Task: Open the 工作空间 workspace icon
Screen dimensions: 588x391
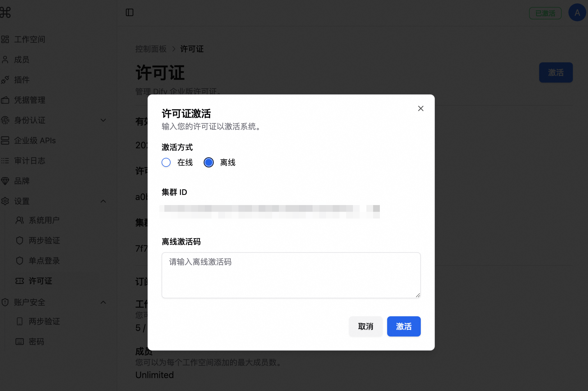Action: (x=5, y=39)
